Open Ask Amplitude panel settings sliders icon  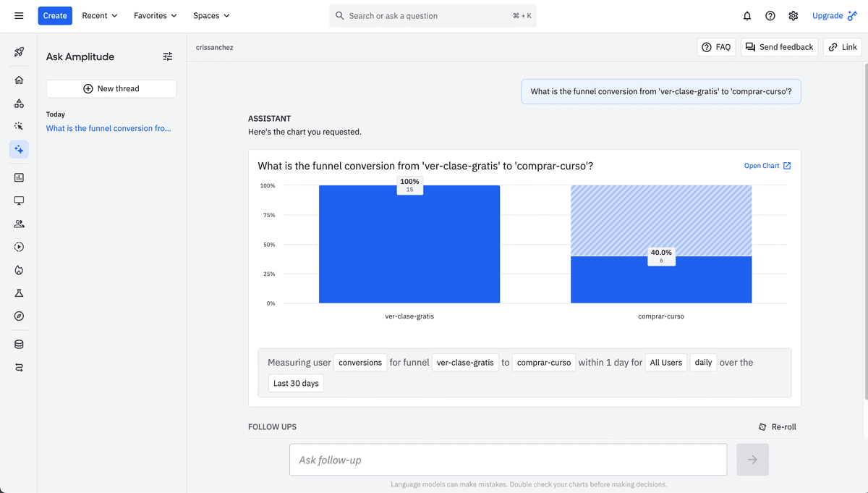click(168, 56)
